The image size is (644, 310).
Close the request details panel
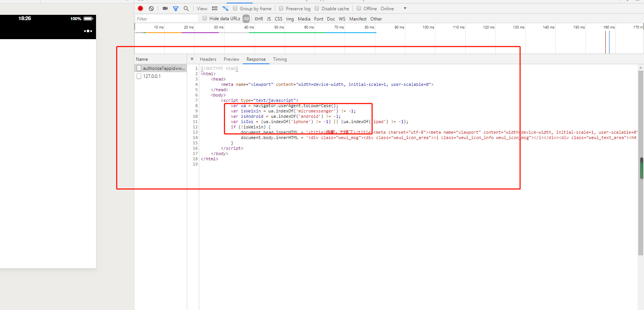192,59
